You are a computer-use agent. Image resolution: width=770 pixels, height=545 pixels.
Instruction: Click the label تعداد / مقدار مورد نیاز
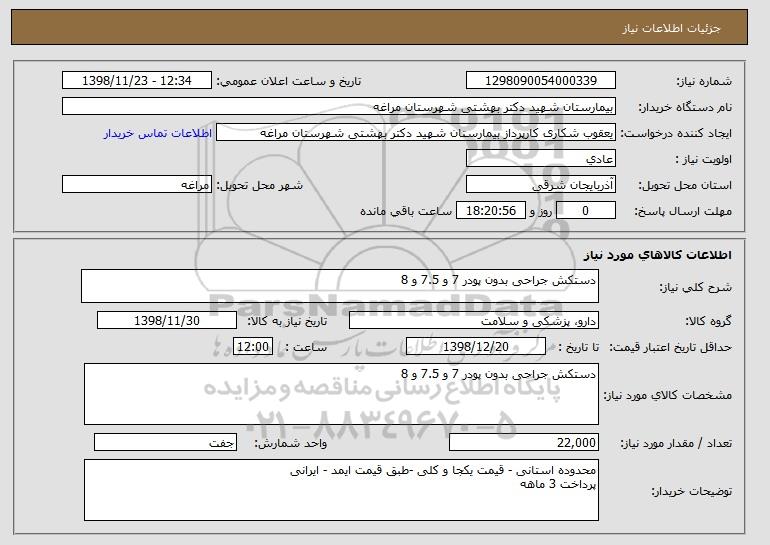pyautogui.click(x=676, y=444)
